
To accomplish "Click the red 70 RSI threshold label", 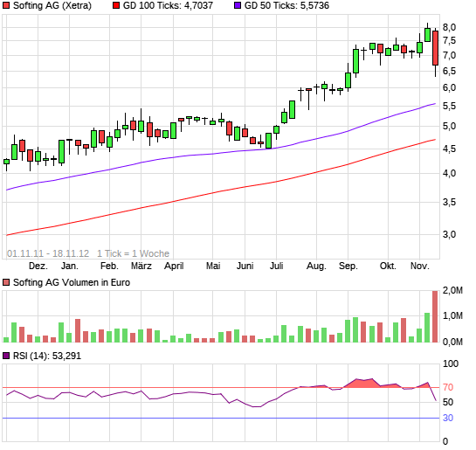I will click(448, 387).
